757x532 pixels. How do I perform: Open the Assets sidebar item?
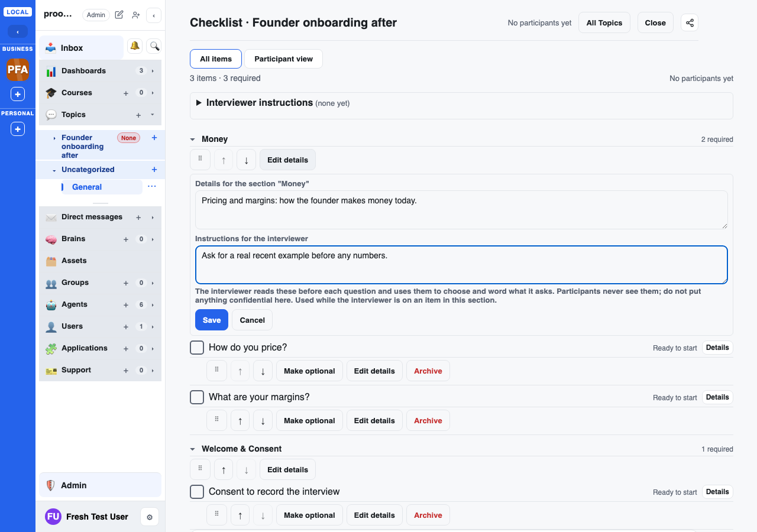point(100,261)
